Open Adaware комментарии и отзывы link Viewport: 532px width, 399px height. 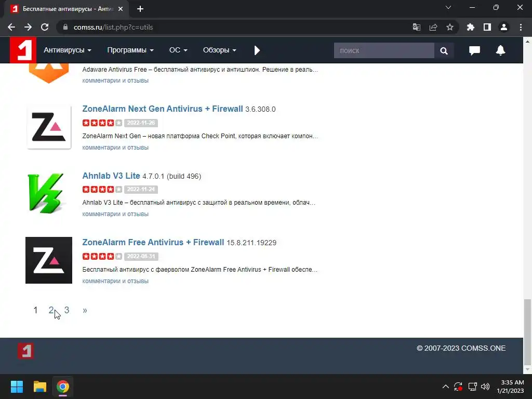(115, 81)
